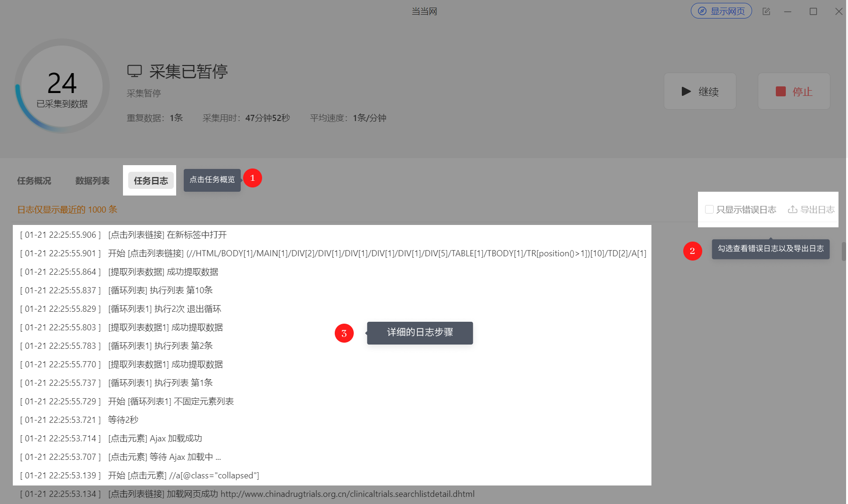Click red numbered marker 1
848x504 pixels.
point(253,178)
